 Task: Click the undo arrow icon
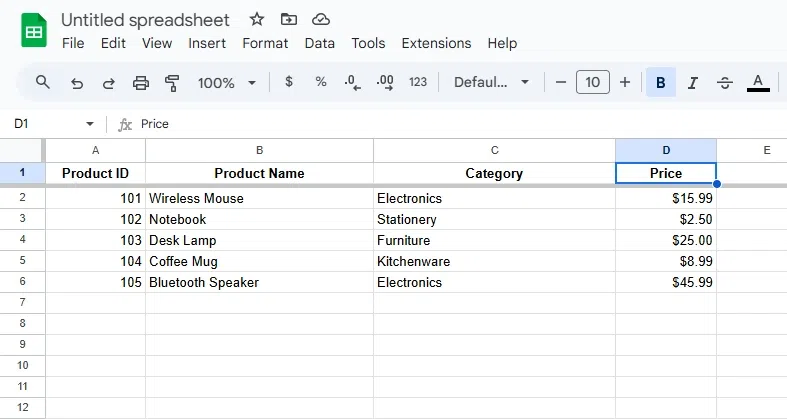click(77, 82)
